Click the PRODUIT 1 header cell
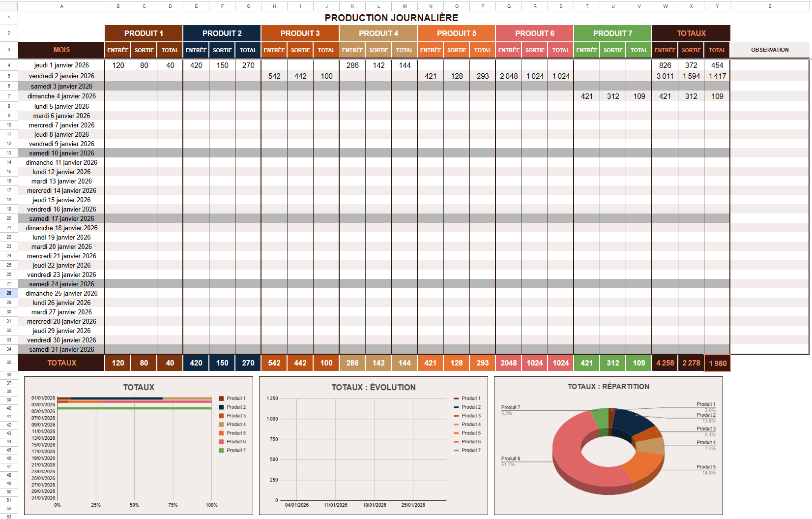 coord(144,33)
